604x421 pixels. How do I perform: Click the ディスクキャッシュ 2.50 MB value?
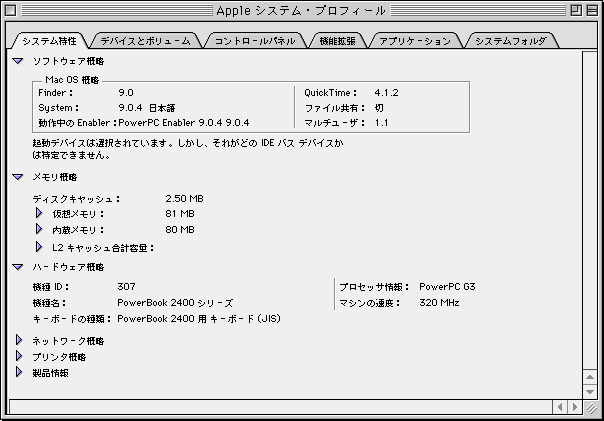(x=184, y=199)
